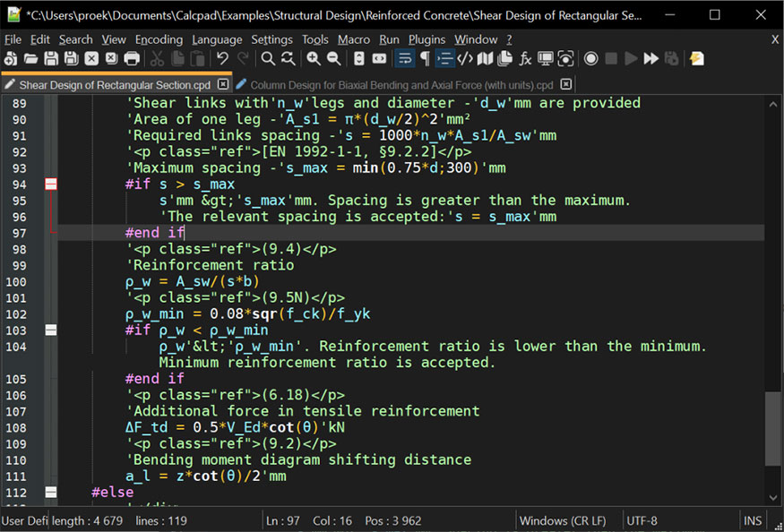Collapse the #else fold at line 112

tap(50, 492)
